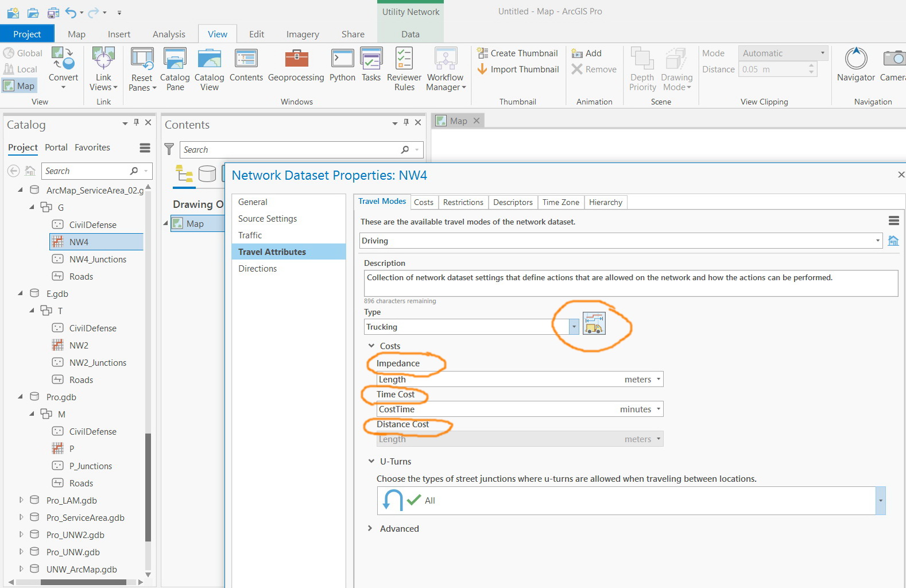
Task: Open the Tasks pane
Action: coord(371,65)
